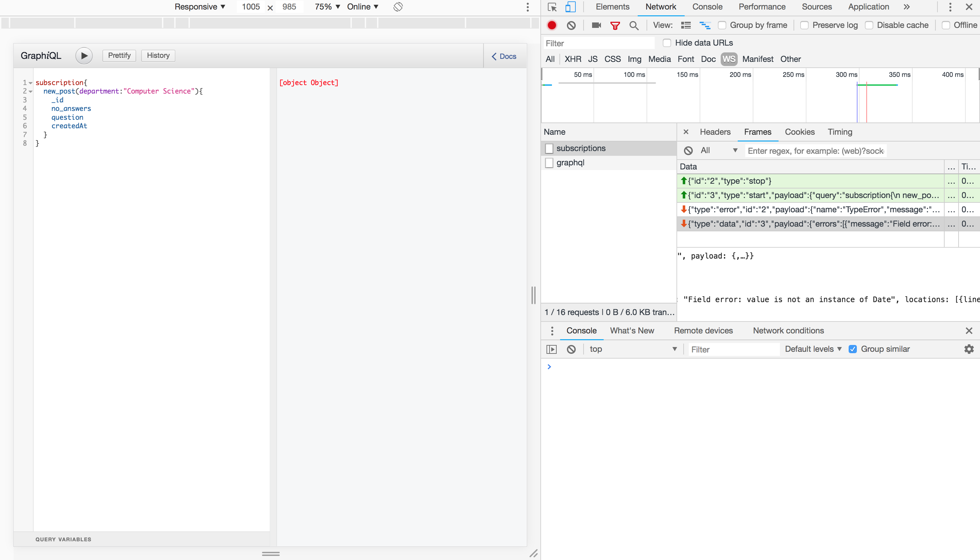Click the Prettify button
Image resolution: width=980 pixels, height=560 pixels.
click(119, 55)
